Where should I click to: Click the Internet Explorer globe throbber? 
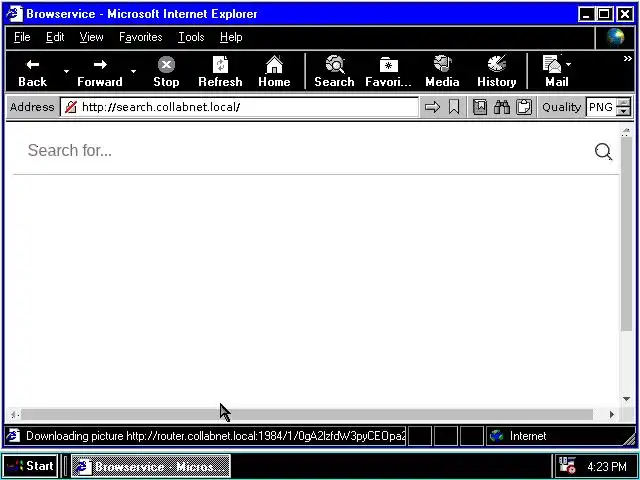616,37
